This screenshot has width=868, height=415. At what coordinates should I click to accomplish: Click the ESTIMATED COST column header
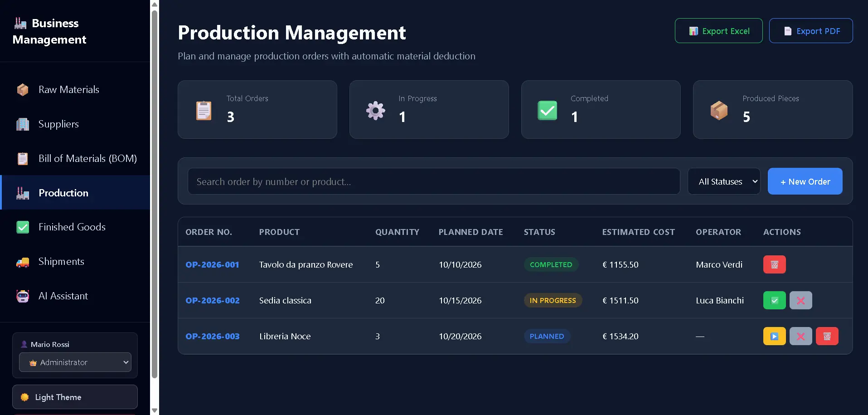[638, 232]
